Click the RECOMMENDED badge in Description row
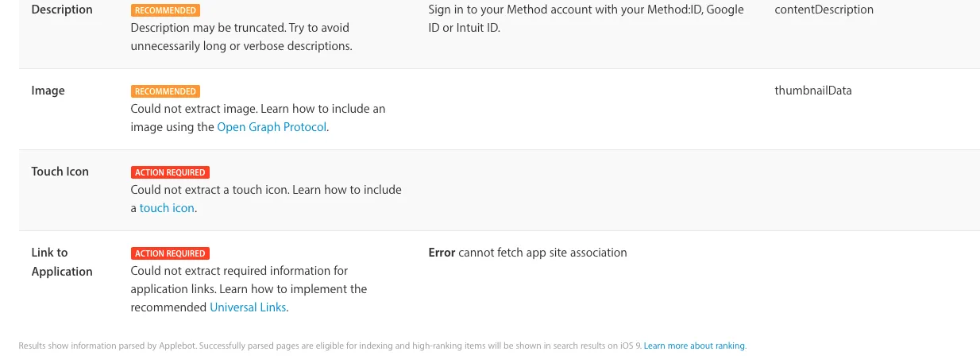Image resolution: width=980 pixels, height=363 pixels. (x=165, y=11)
